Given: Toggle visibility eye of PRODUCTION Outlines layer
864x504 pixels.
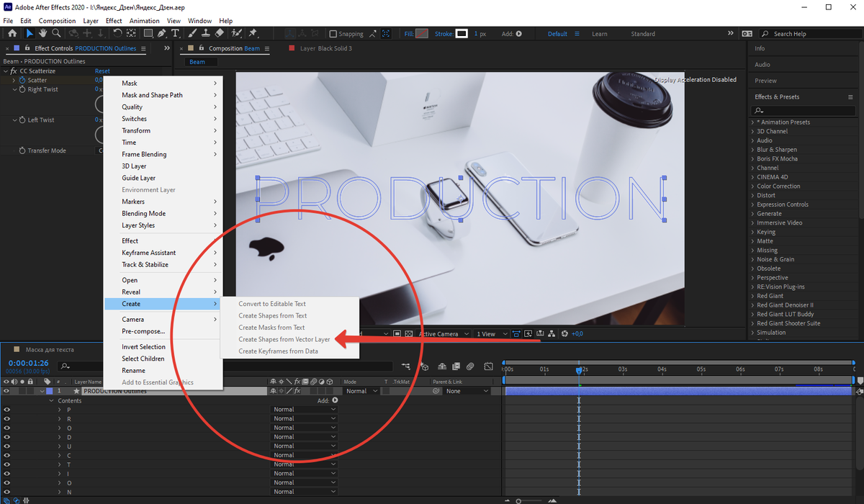Looking at the screenshot, I should point(6,391).
